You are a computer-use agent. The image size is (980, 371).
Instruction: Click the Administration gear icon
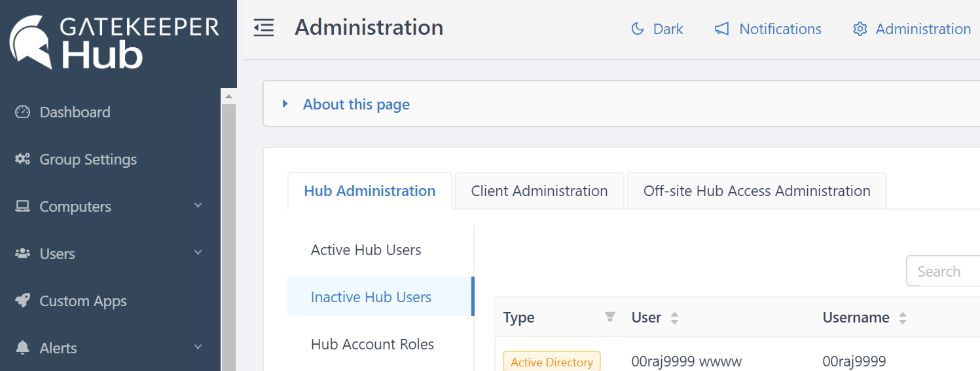click(860, 29)
